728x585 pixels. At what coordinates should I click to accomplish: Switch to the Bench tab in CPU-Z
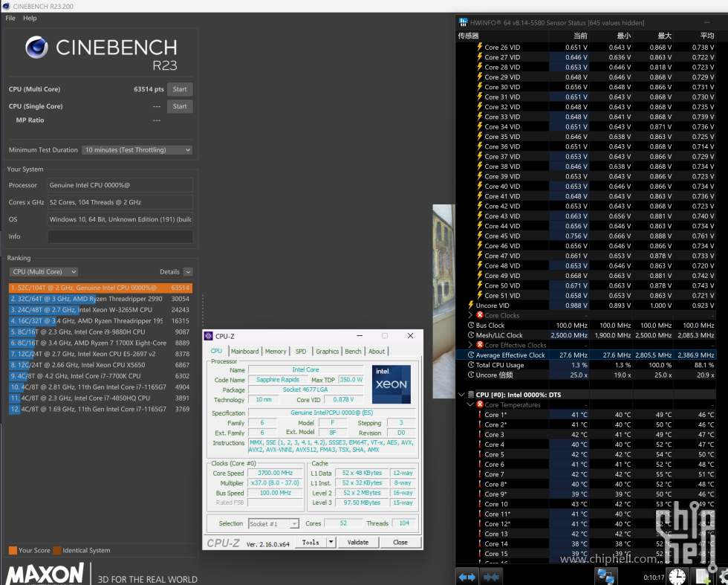(x=353, y=352)
